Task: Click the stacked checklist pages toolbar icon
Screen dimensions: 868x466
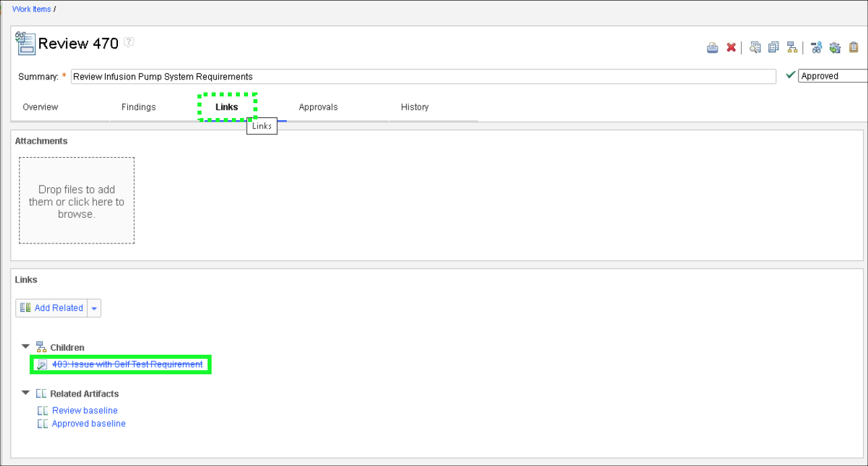Action: 774,48
